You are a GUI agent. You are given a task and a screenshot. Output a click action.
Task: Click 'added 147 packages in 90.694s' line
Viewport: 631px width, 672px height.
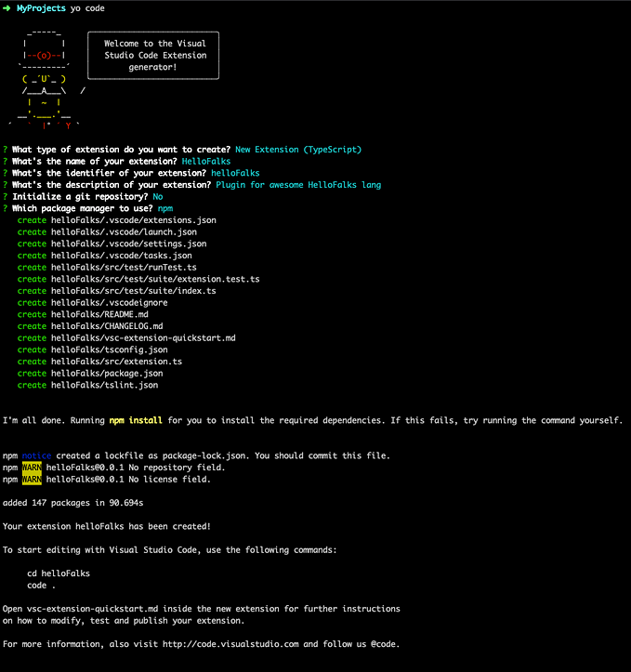click(x=72, y=503)
